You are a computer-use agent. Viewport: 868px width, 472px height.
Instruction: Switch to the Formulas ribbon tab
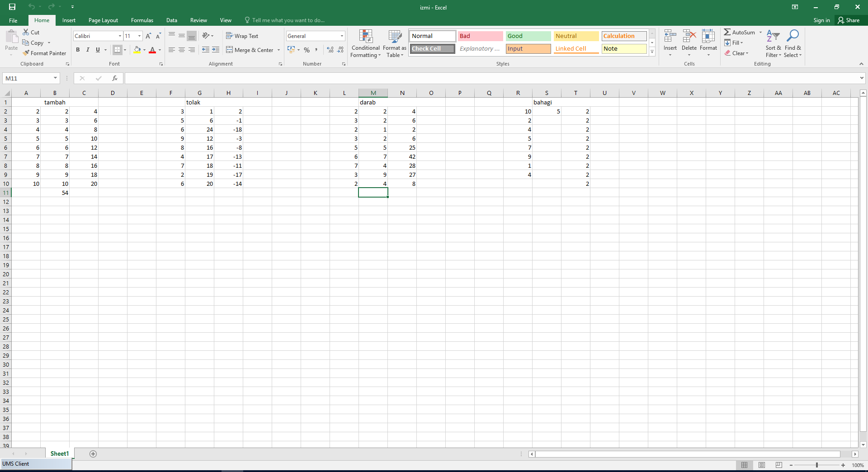(142, 20)
